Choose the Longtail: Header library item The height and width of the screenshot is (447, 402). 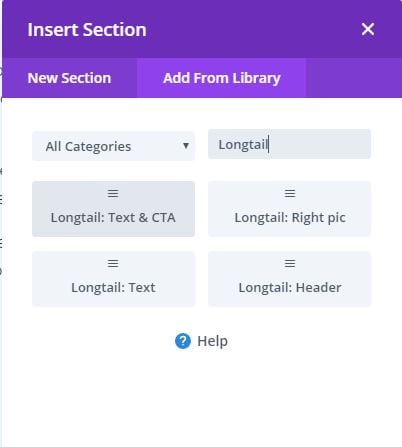pyautogui.click(x=289, y=279)
